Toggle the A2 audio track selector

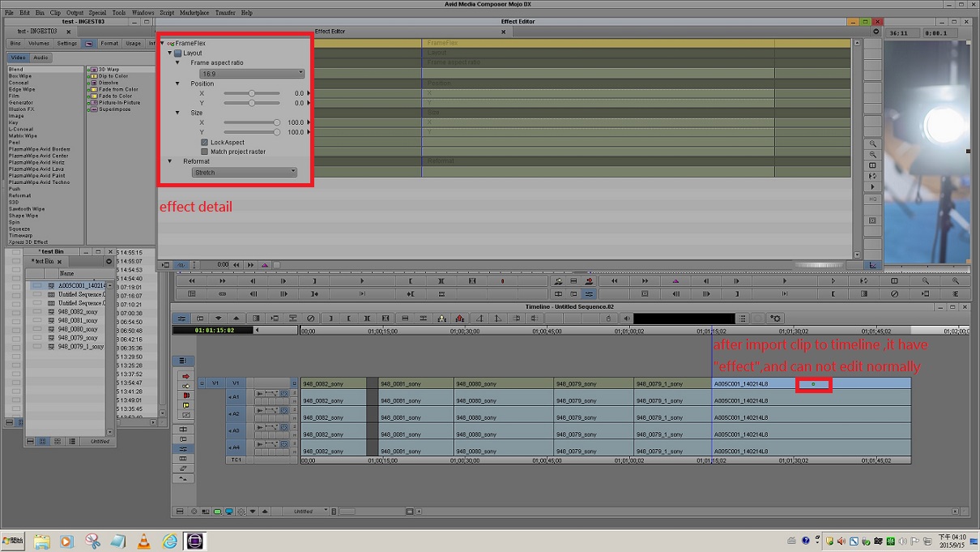[x=236, y=414]
